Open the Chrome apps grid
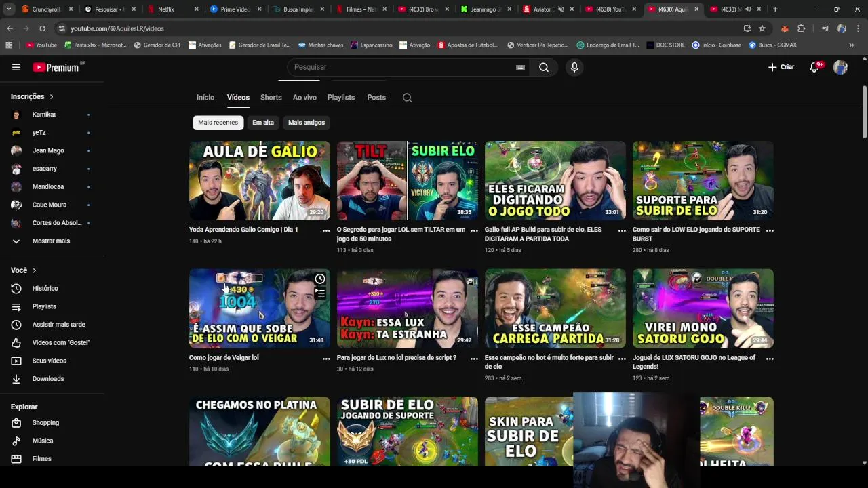The height and width of the screenshot is (488, 868). (9, 45)
